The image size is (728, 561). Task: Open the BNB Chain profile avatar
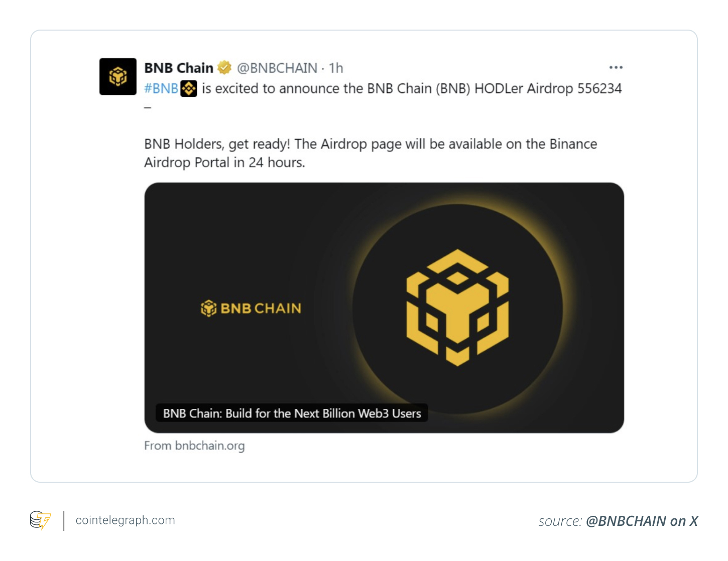[x=118, y=77]
